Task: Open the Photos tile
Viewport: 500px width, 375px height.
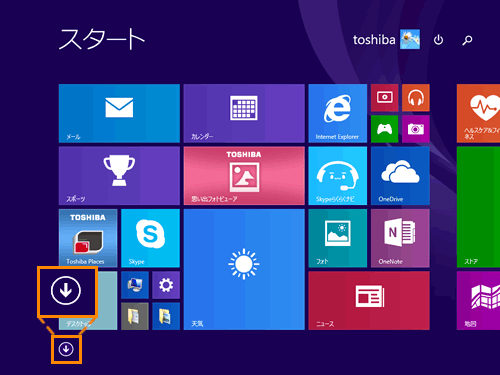Action: (338, 238)
